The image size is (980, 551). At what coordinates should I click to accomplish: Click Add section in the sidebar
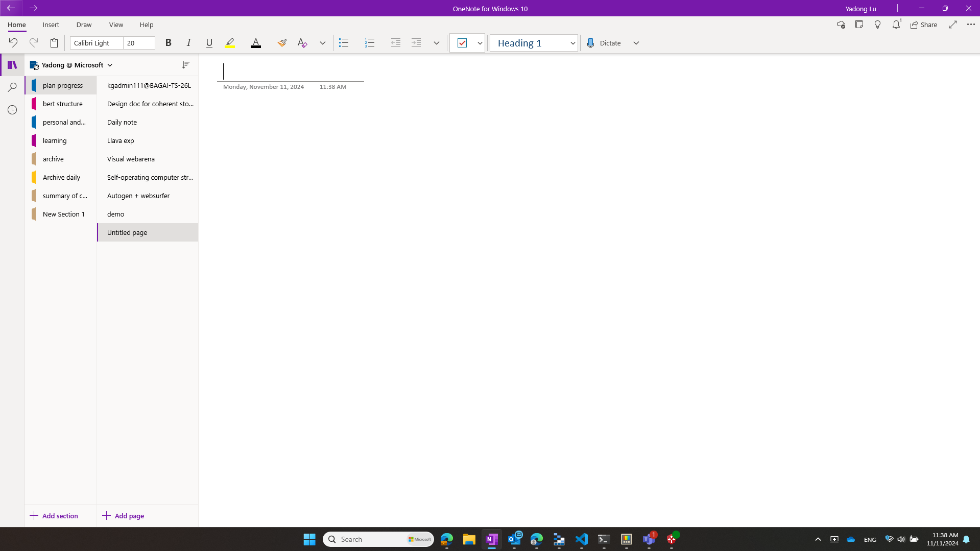[x=55, y=516]
